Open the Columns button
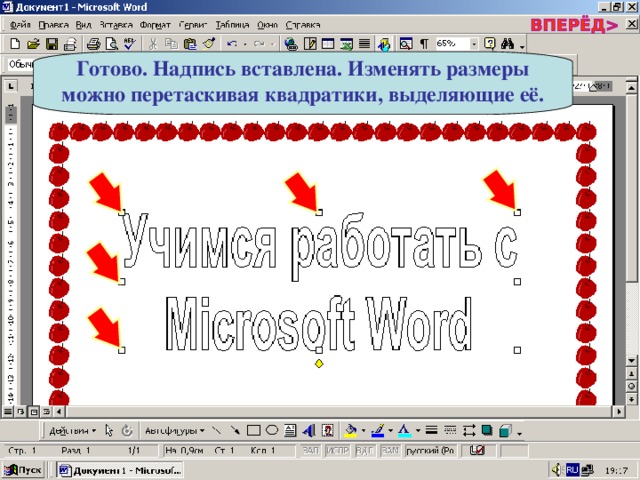Image resolution: width=640 pixels, height=480 pixels. [x=364, y=43]
